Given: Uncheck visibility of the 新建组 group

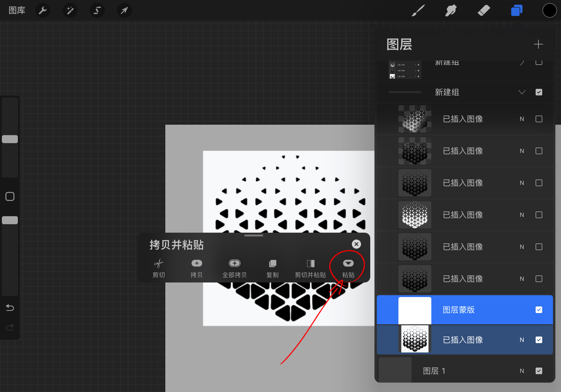Looking at the screenshot, I should 539,92.
